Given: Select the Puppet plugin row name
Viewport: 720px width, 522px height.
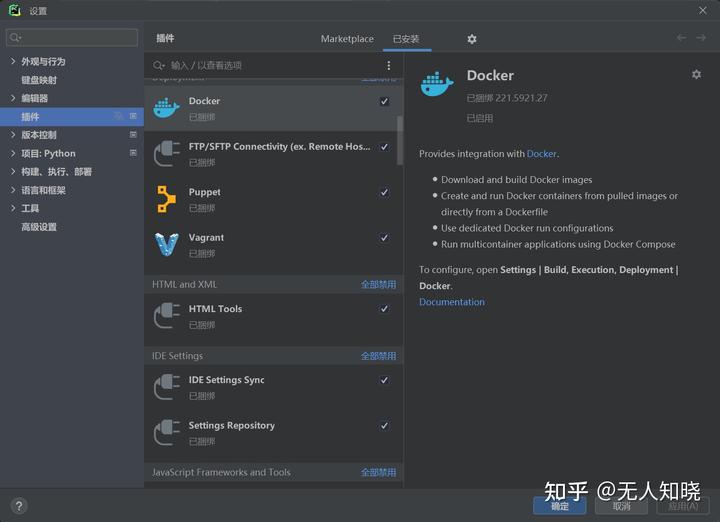Looking at the screenshot, I should 204,192.
